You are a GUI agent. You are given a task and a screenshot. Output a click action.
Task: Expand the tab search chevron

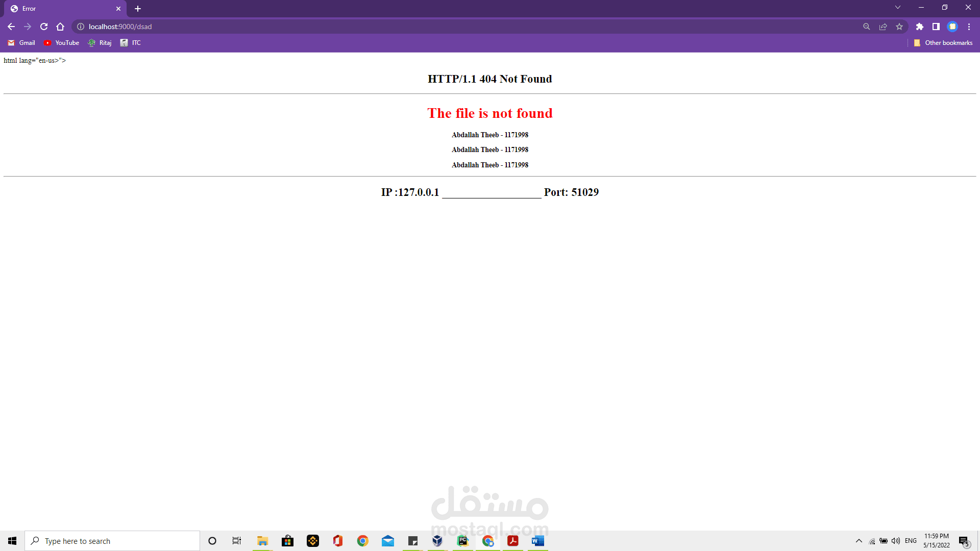(x=897, y=8)
